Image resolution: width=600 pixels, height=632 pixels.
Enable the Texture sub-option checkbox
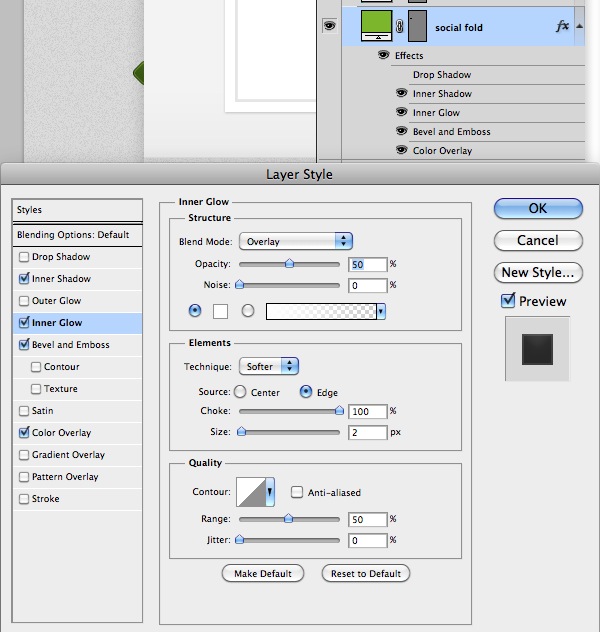(x=36, y=389)
